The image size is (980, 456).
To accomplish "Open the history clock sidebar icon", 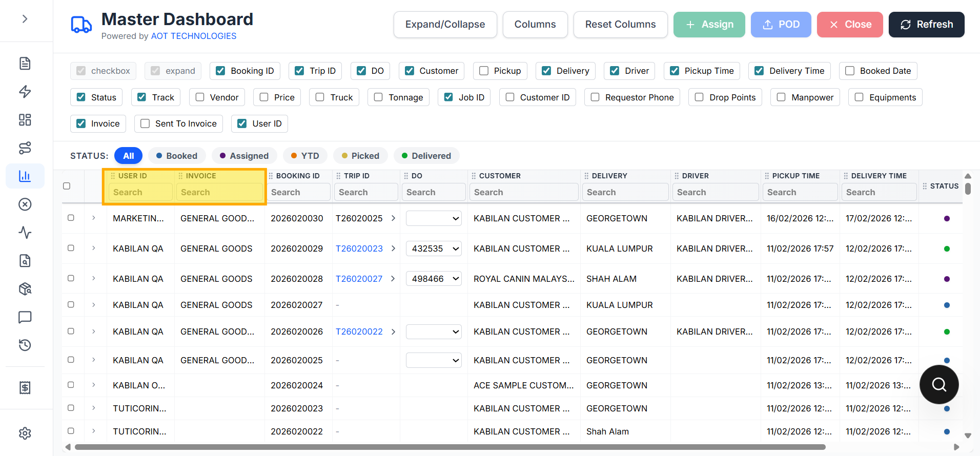I will pos(25,345).
